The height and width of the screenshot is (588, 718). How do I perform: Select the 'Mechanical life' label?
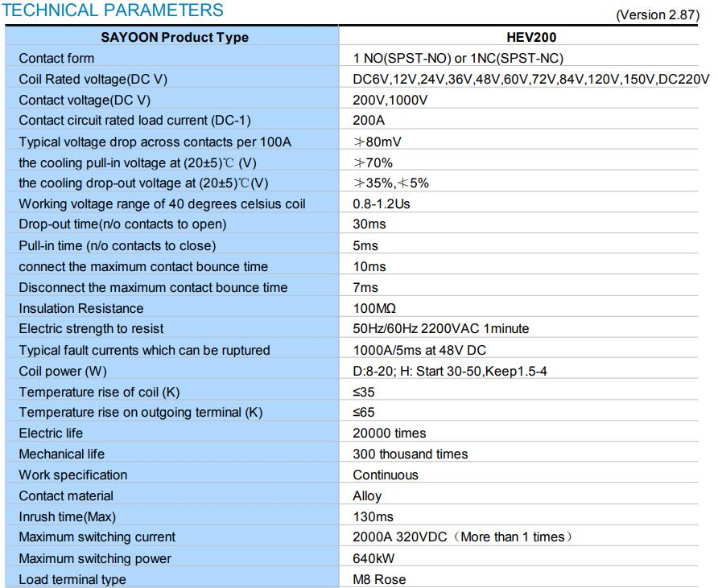pos(62,454)
